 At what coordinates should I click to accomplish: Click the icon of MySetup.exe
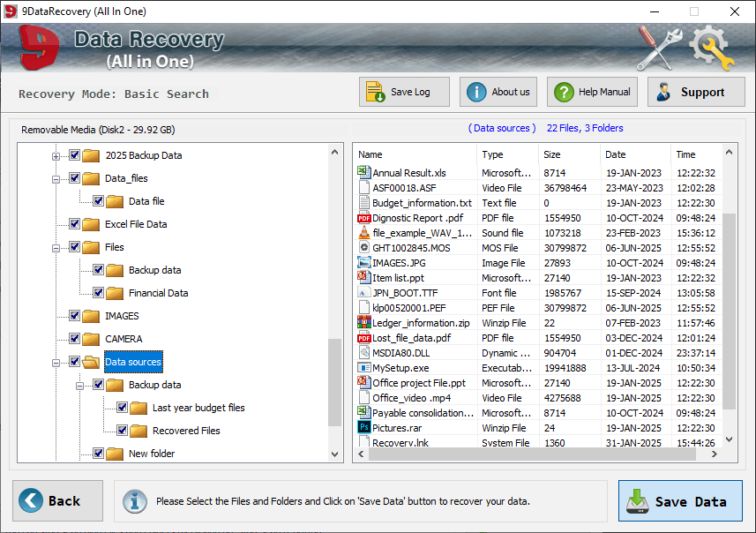click(364, 368)
